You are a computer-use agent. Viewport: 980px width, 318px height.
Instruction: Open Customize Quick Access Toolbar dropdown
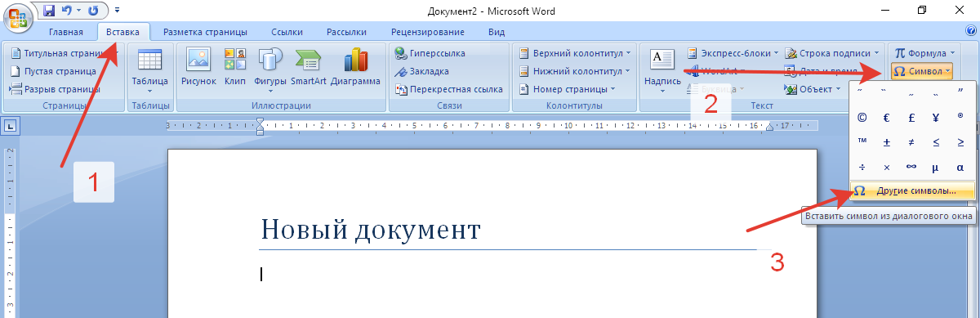pos(117,11)
